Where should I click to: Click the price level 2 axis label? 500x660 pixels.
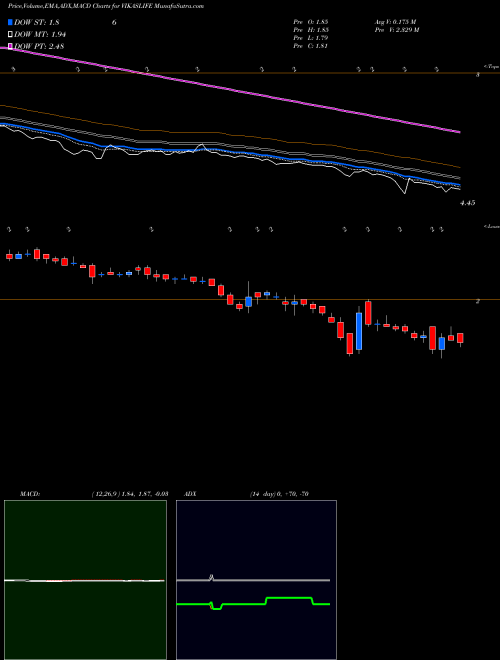[478, 301]
